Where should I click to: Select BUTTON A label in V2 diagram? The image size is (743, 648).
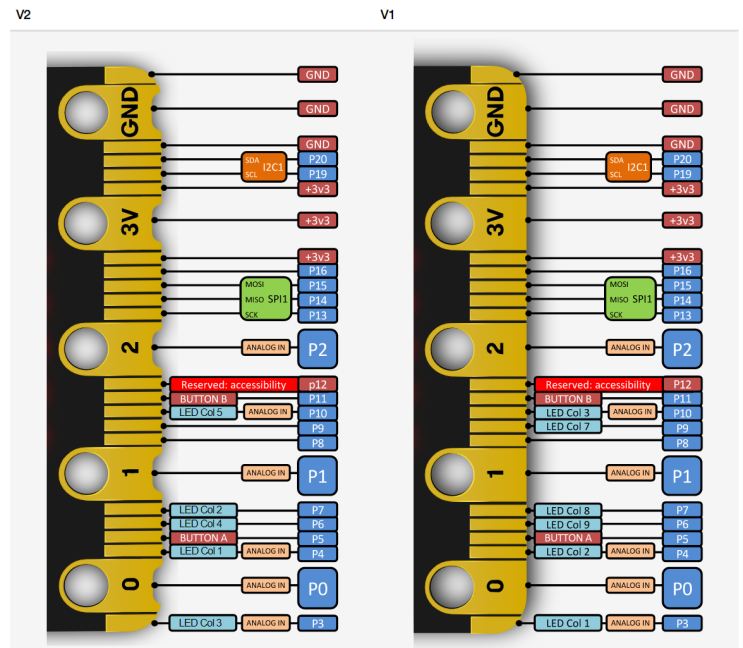tap(203, 538)
